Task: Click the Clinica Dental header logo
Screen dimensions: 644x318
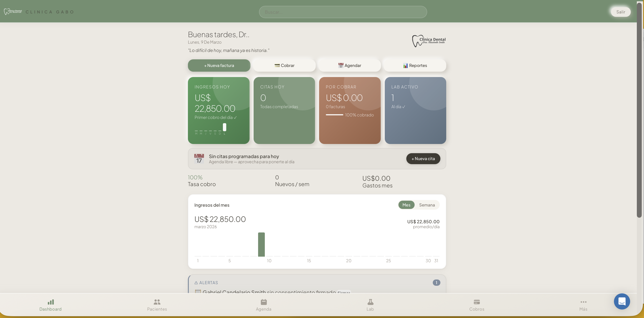Action: (13, 11)
